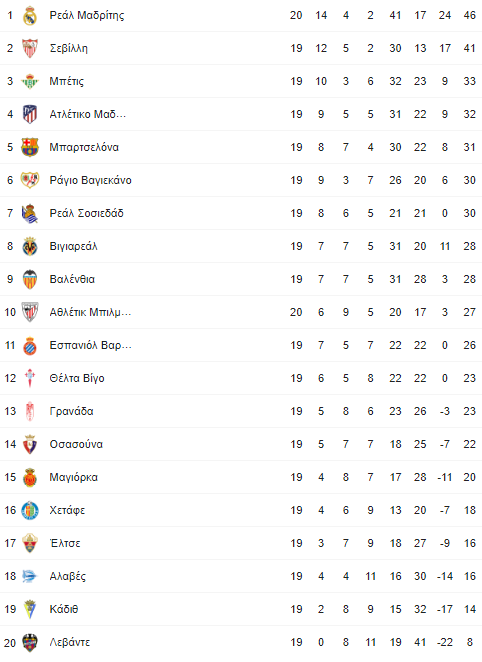Select the Θέλτα Βίγο team name

pyautogui.click(x=77, y=378)
